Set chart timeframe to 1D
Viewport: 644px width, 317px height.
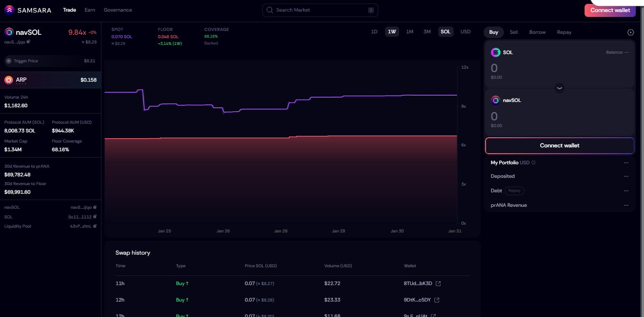tap(374, 32)
